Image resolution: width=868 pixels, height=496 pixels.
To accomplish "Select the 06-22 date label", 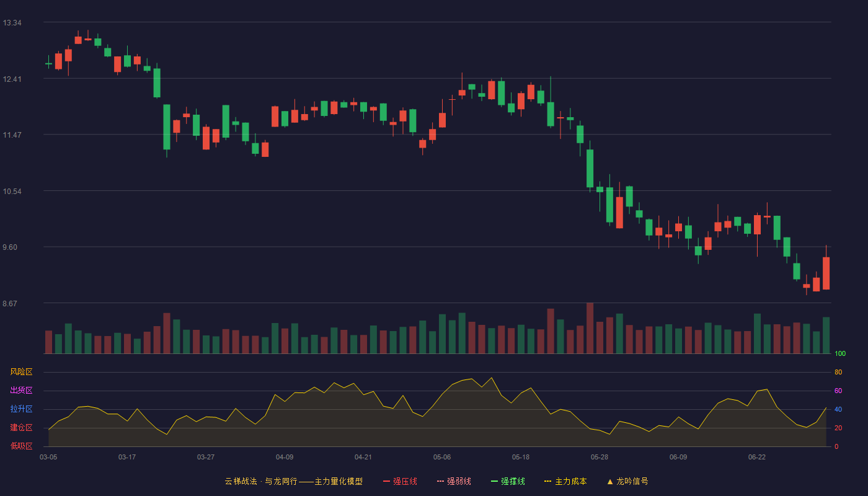I will click(757, 457).
